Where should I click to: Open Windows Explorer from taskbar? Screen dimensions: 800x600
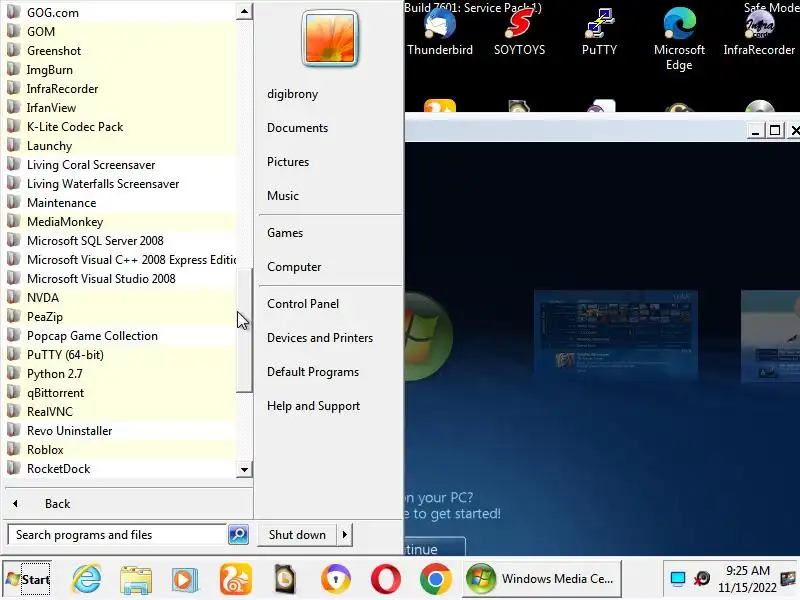[x=136, y=579]
